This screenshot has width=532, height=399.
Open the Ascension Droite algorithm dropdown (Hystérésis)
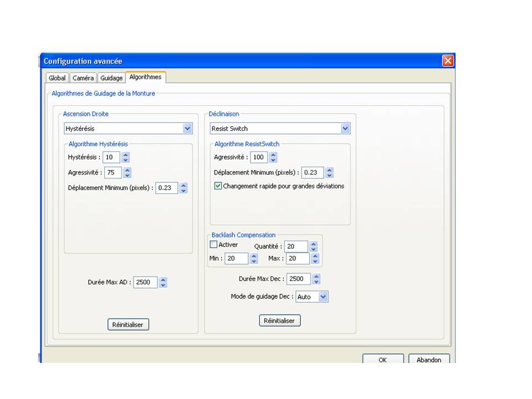128,129
